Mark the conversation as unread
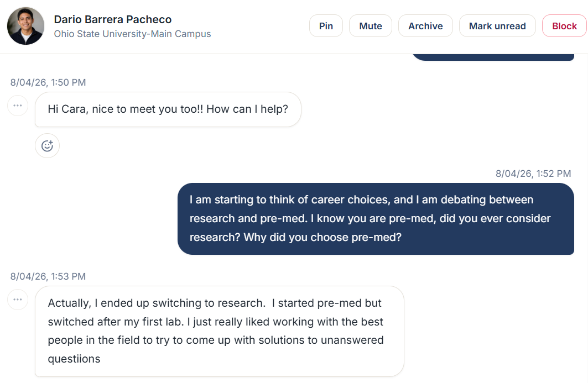 click(497, 26)
